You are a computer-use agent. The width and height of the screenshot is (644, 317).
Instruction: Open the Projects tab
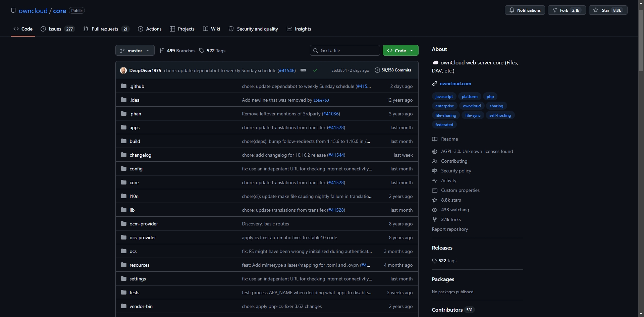[x=182, y=29]
